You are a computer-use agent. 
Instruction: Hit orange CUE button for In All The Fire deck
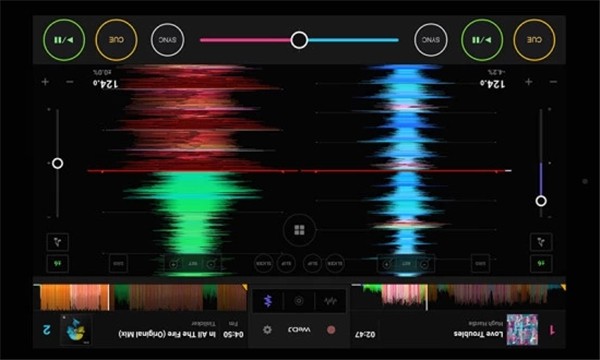[116, 40]
